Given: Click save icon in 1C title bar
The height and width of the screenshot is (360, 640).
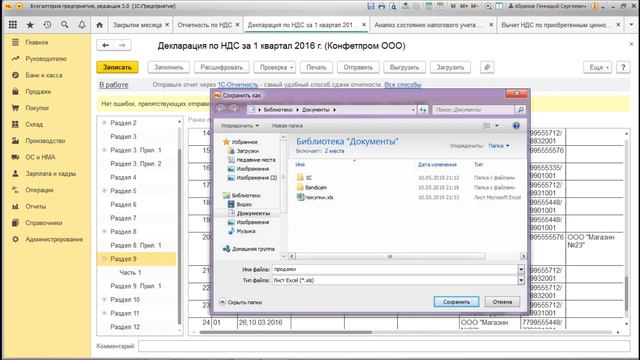Looking at the screenshot, I should [371, 6].
